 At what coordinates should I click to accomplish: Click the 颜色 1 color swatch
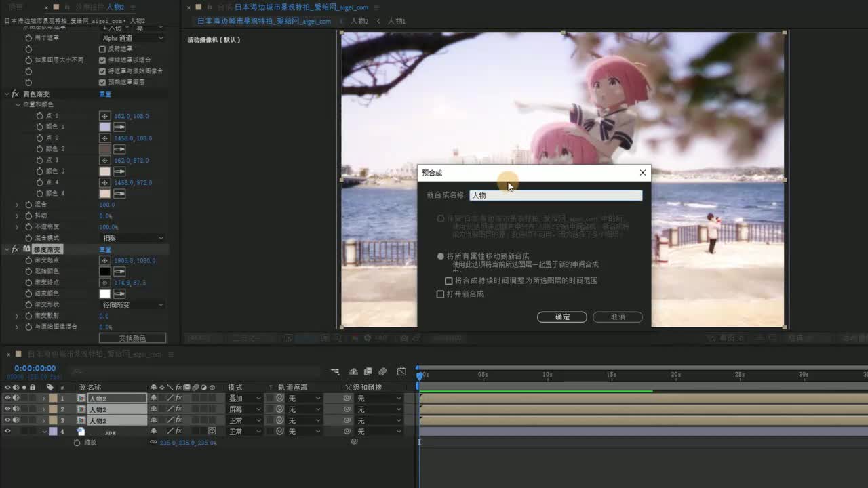(x=105, y=127)
